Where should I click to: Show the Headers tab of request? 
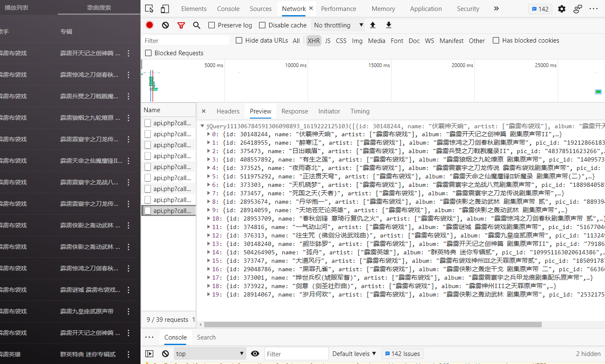coord(228,111)
